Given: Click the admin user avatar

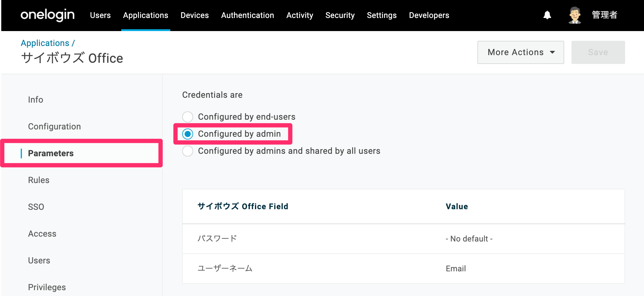Looking at the screenshot, I should click(x=575, y=15).
